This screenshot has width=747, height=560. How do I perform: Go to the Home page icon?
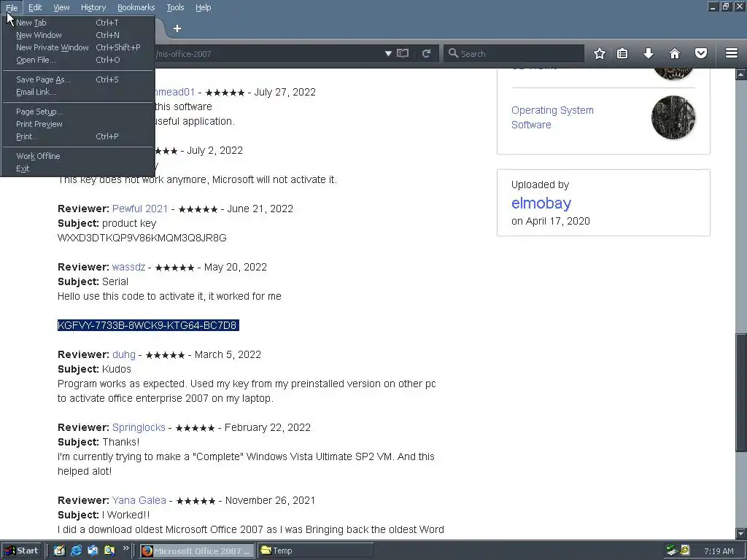click(x=675, y=53)
